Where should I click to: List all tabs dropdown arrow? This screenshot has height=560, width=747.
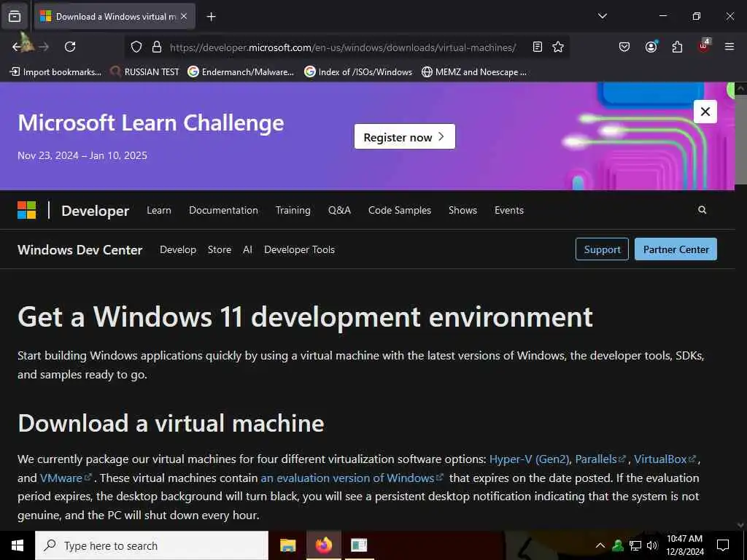pyautogui.click(x=602, y=16)
